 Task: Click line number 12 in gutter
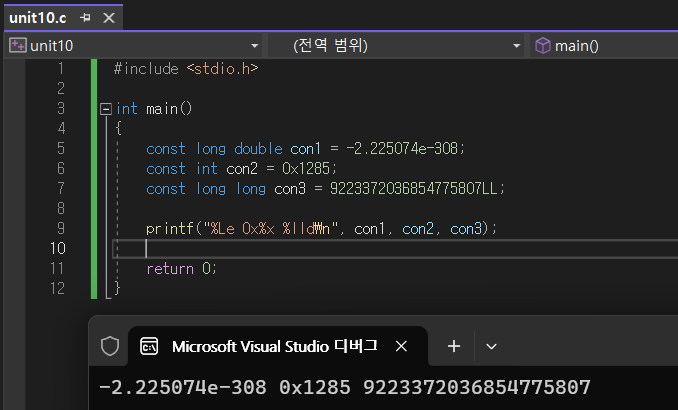(57, 288)
